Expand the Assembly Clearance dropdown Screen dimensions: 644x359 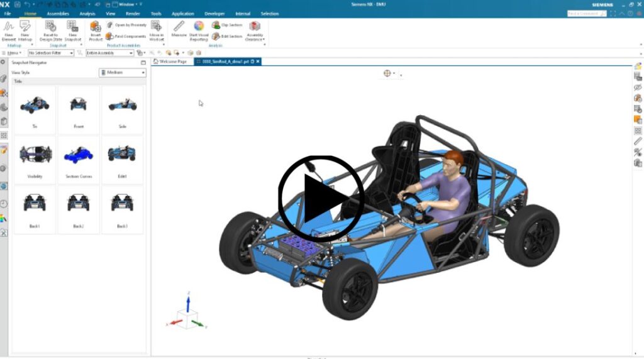pos(255,30)
